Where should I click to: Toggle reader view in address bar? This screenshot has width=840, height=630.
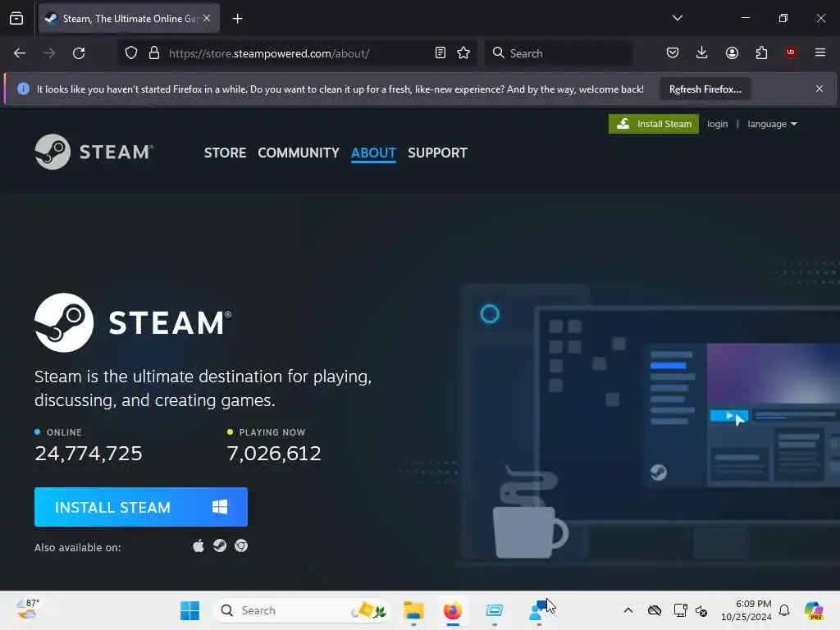(441, 53)
